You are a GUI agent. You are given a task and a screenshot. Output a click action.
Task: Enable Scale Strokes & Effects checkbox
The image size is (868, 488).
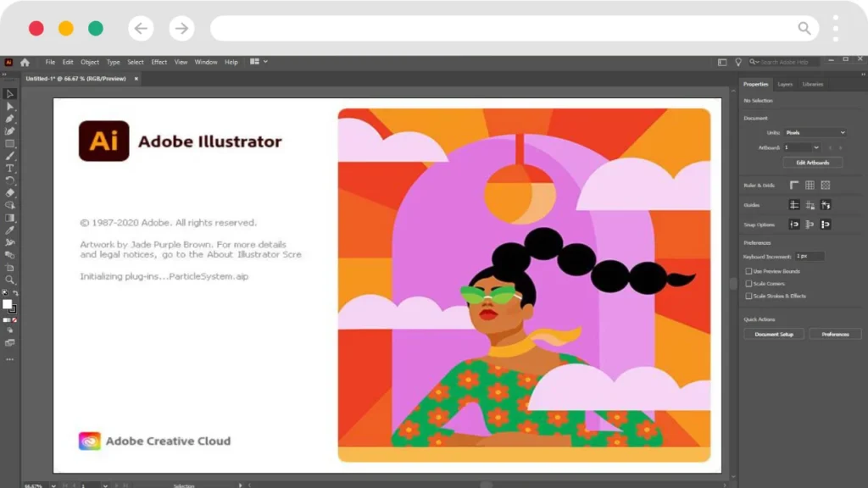click(748, 296)
